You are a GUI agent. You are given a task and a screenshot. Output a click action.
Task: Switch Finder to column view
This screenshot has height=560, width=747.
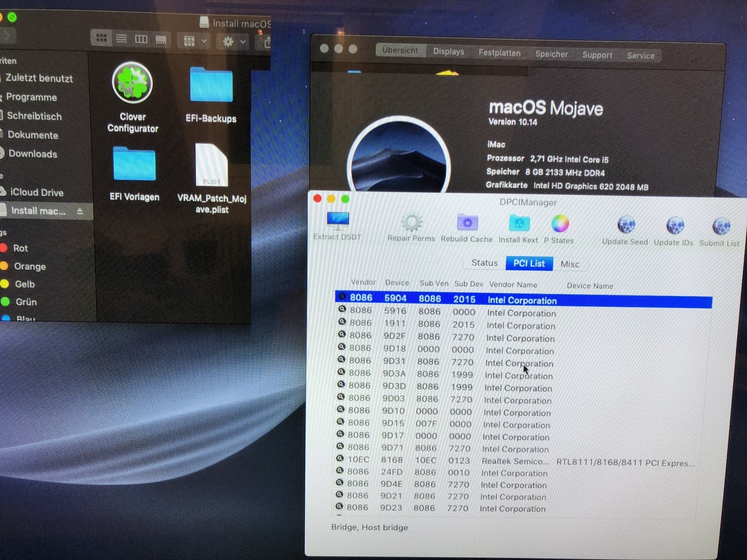click(x=141, y=39)
